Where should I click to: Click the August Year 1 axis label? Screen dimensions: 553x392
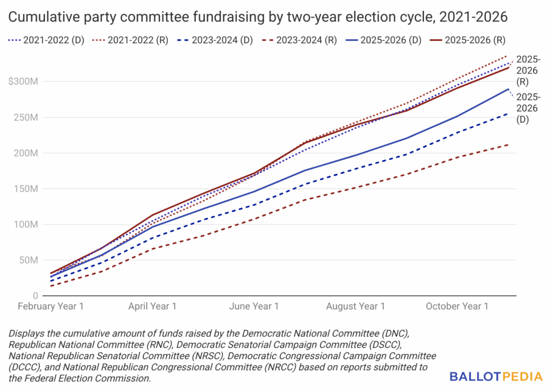(x=355, y=306)
